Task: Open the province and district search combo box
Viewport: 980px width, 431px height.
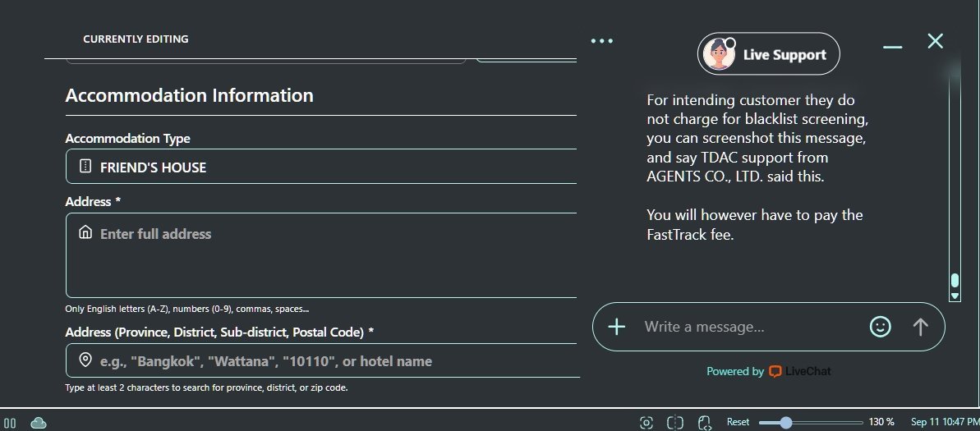Action: pyautogui.click(x=322, y=361)
